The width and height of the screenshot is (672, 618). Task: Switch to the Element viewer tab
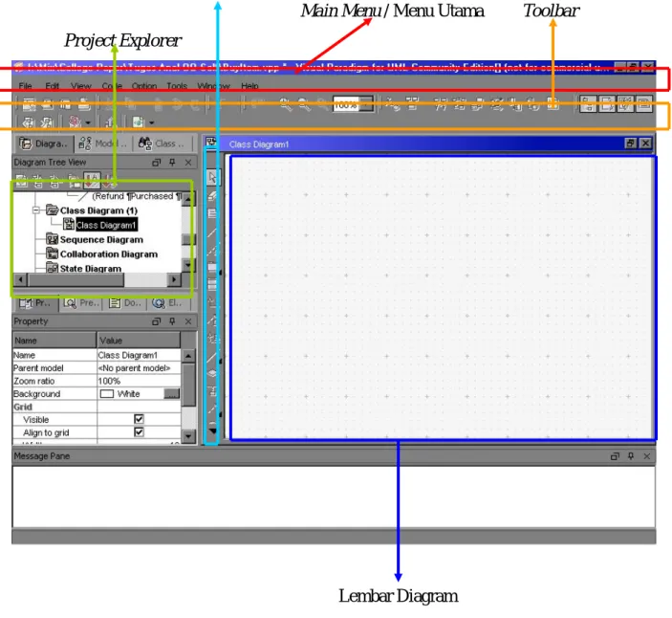167,302
